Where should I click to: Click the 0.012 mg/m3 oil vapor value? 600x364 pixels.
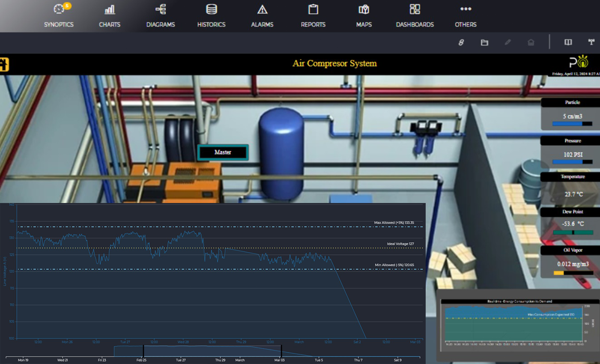click(x=573, y=264)
